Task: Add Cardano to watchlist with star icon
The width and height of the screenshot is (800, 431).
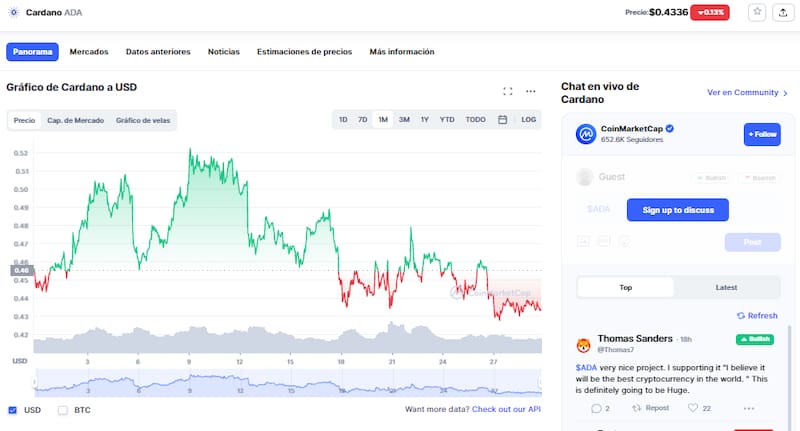Action: pos(757,12)
